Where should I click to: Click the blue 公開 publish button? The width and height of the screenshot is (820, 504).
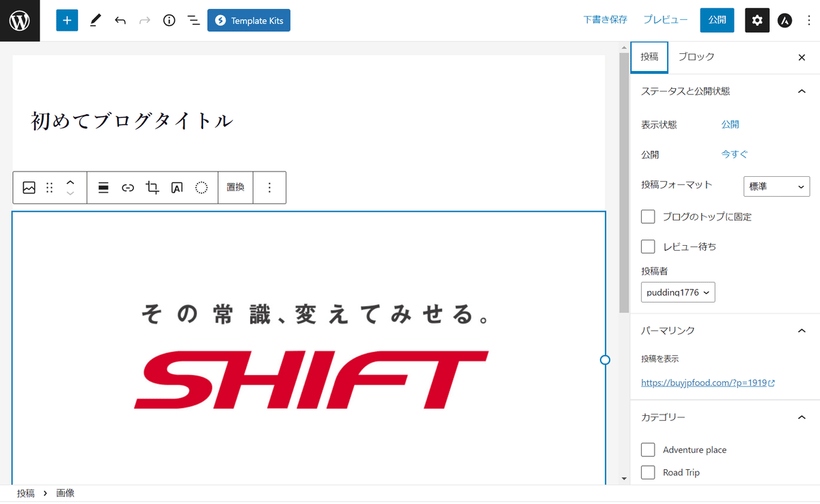(x=717, y=20)
